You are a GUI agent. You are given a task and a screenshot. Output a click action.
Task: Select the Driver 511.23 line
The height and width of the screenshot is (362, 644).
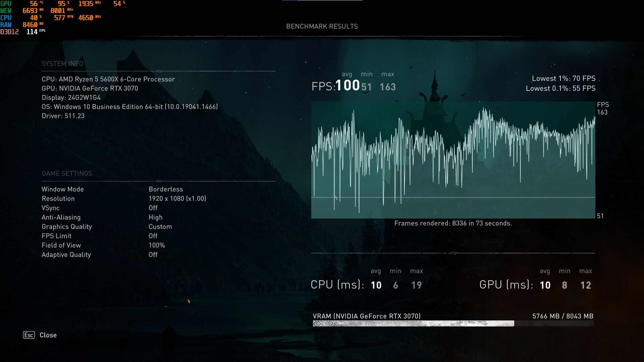(x=63, y=116)
